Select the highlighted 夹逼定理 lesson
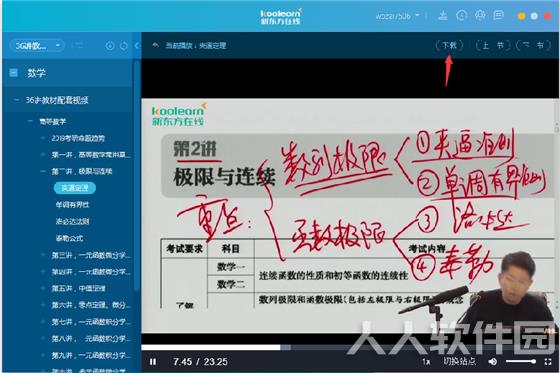Screen dimensions: 560x373 [75, 188]
